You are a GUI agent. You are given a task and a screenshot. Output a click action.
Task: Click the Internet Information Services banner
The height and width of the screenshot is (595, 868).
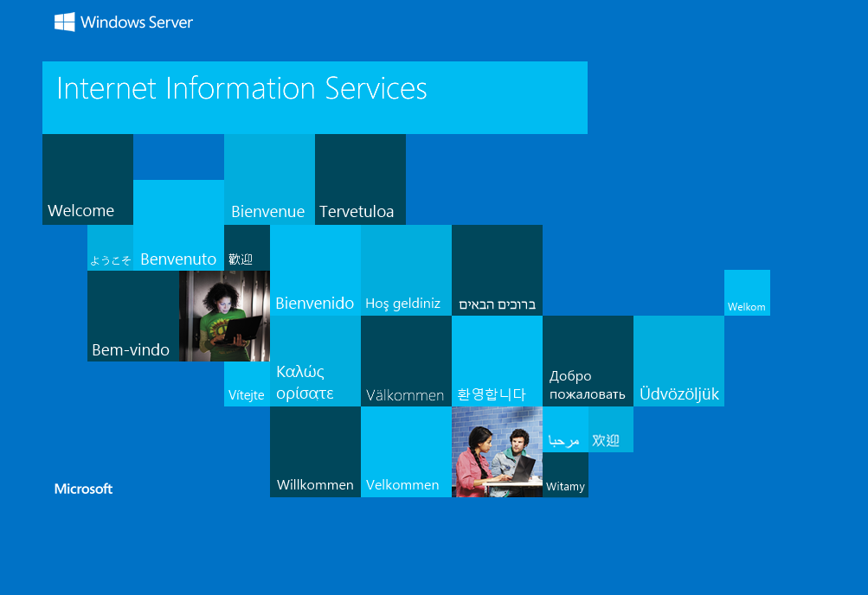tap(315, 98)
